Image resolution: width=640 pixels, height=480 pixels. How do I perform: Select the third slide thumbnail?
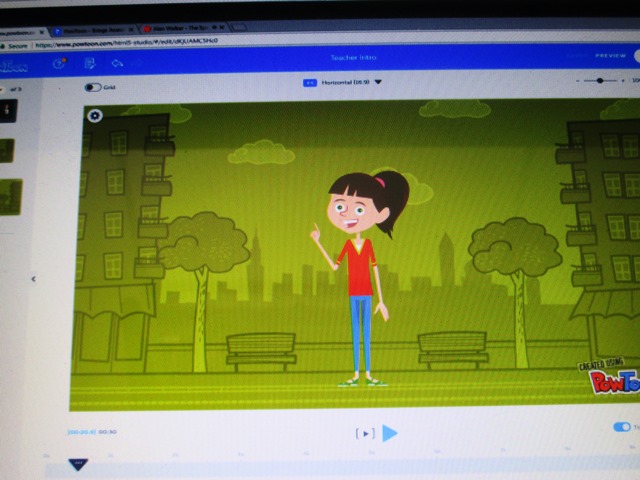[11, 197]
